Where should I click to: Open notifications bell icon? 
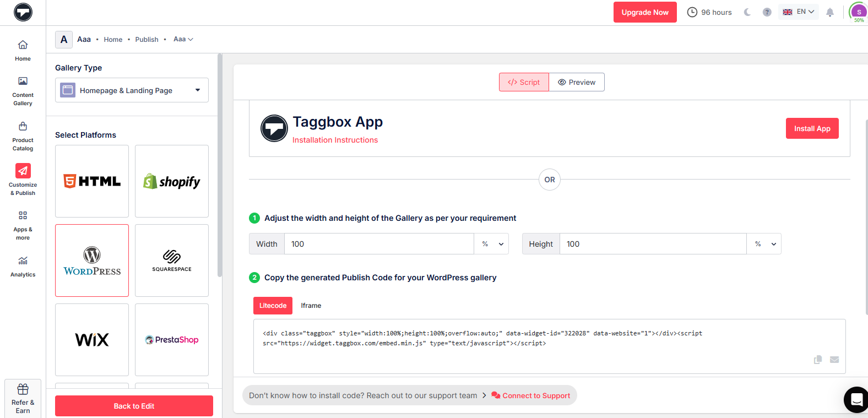(x=830, y=12)
